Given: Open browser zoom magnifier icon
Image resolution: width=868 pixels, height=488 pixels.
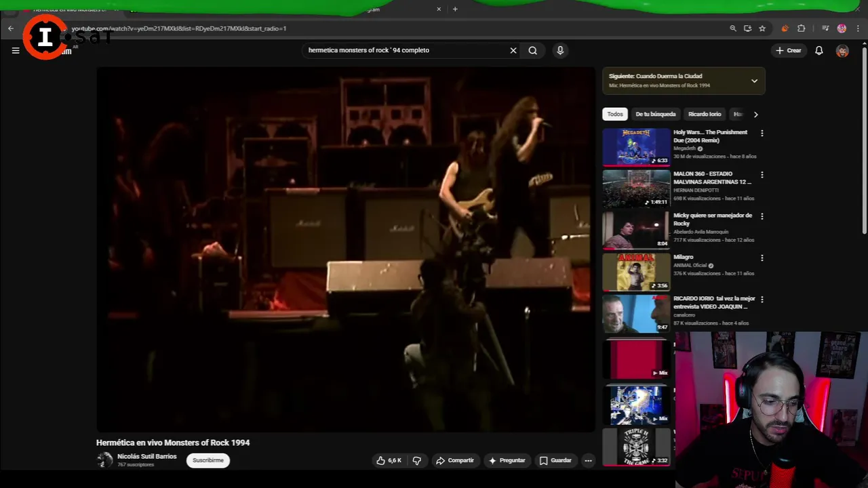Looking at the screenshot, I should pyautogui.click(x=733, y=28).
